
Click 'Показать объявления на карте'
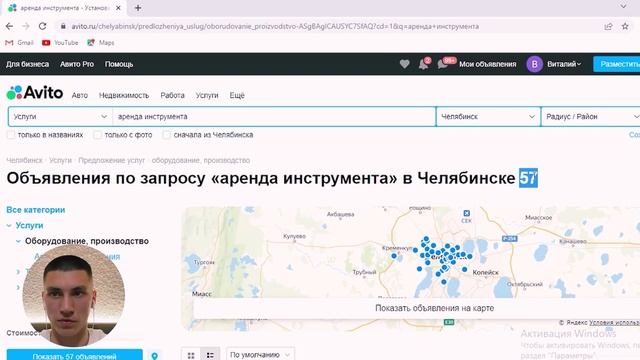tap(434, 308)
